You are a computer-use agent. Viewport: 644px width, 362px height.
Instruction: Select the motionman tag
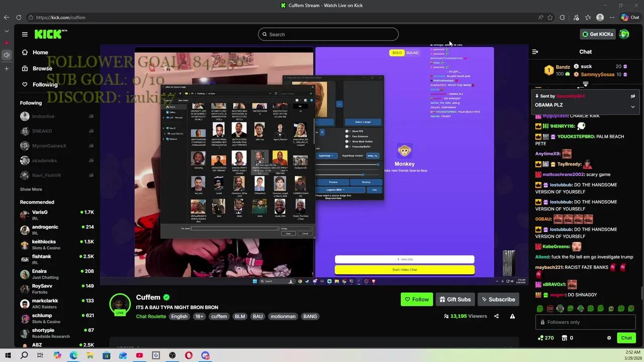pos(283,316)
